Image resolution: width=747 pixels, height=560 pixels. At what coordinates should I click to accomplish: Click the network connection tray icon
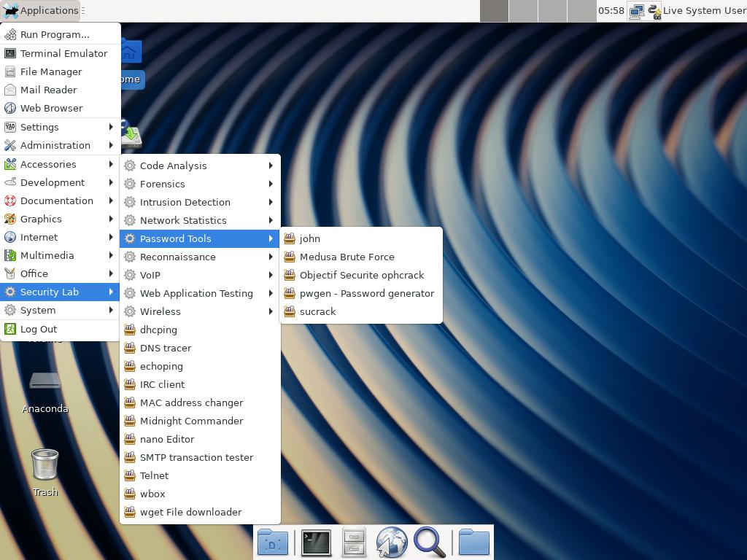pyautogui.click(x=636, y=11)
